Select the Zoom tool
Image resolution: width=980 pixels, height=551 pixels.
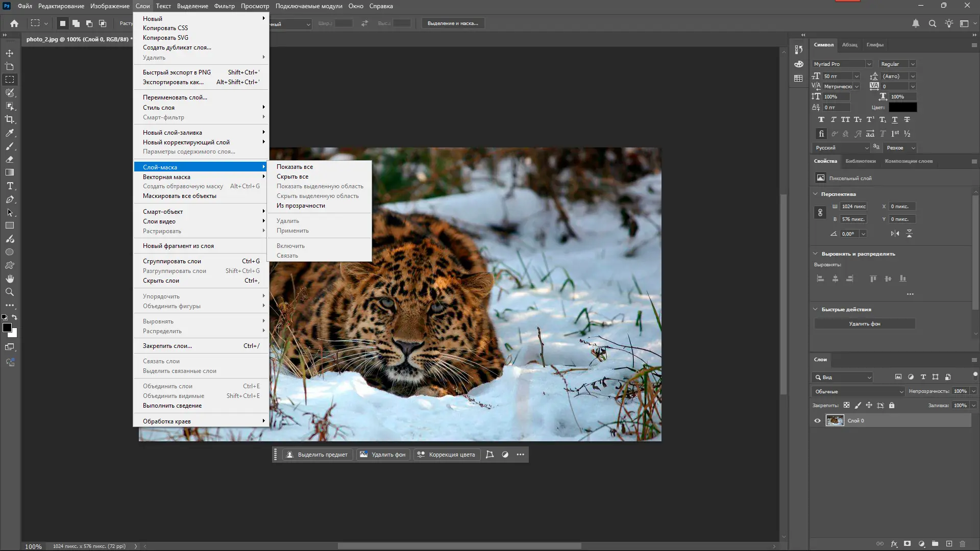tap(10, 292)
